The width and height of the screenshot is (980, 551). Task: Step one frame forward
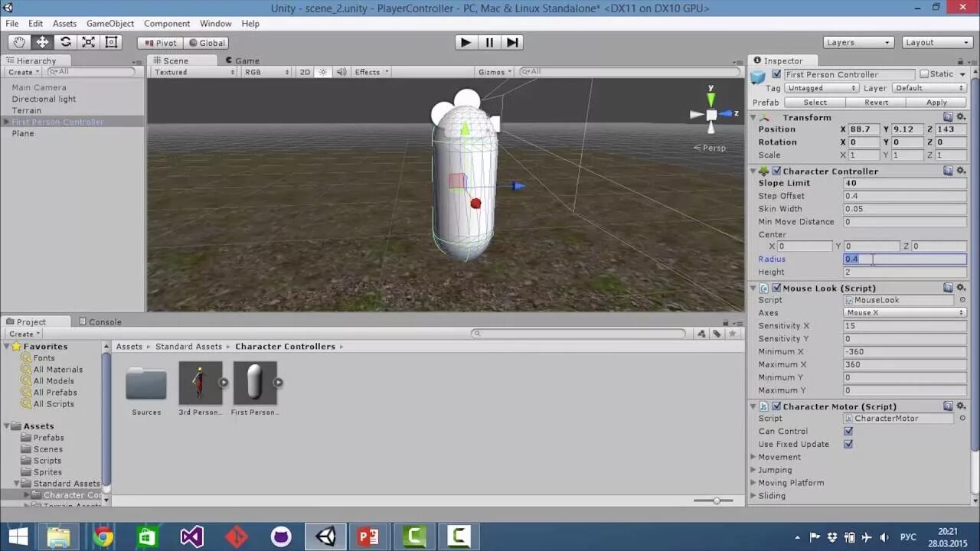point(512,43)
